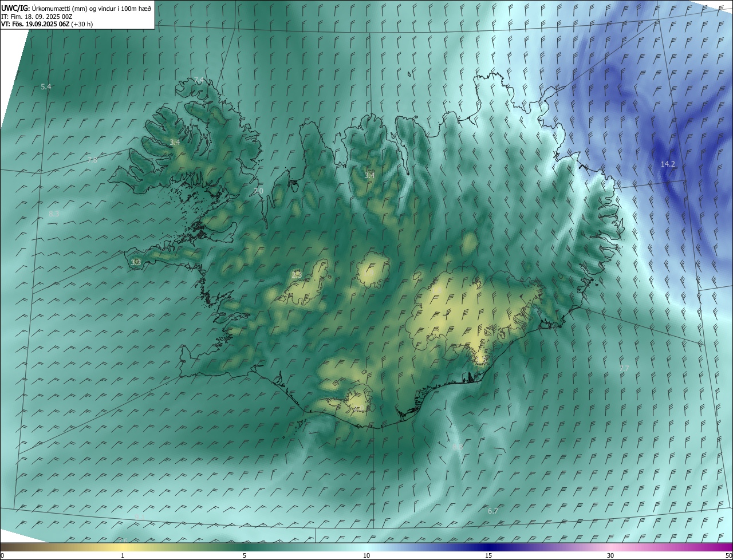Click the 3.3 value on the map

coord(136,262)
